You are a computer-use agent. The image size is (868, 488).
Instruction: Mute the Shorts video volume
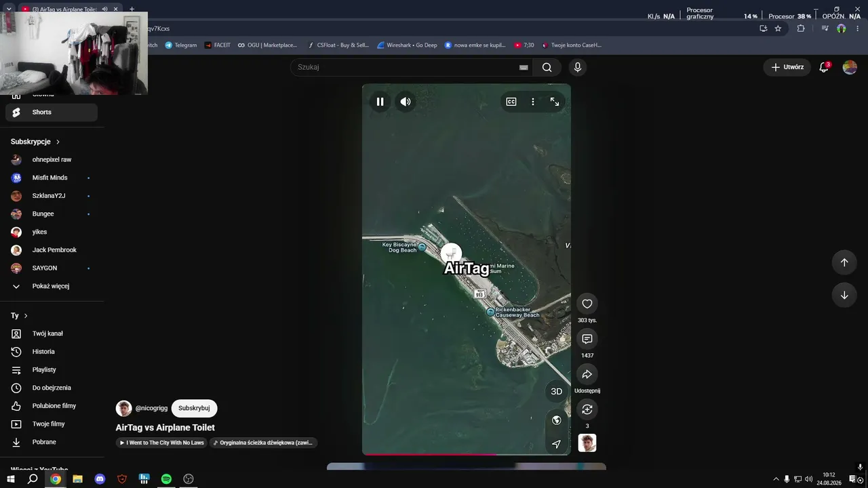pyautogui.click(x=406, y=102)
